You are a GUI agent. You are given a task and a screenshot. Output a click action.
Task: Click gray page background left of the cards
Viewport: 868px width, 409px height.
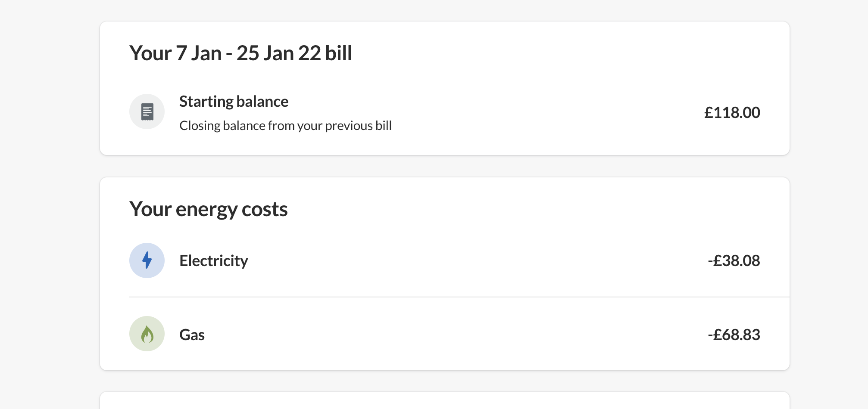point(50,204)
